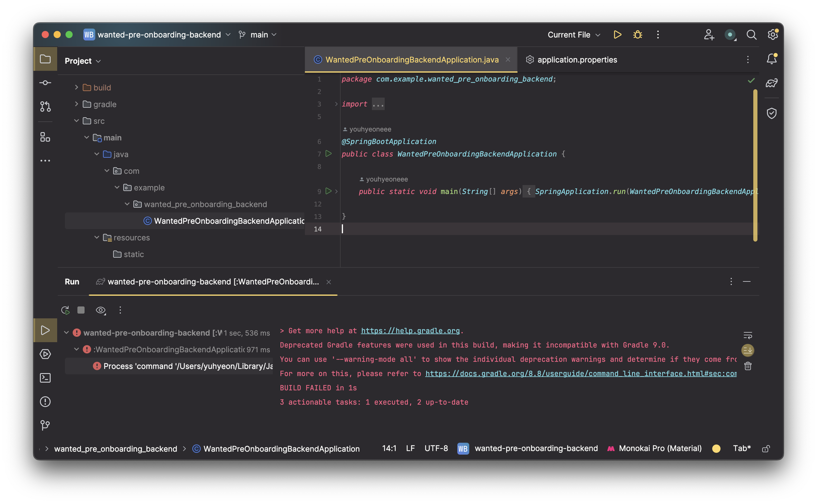The height and width of the screenshot is (504, 817).
Task: Open project name dropdown wanted-pre-onboarding-backend
Action: (x=157, y=35)
